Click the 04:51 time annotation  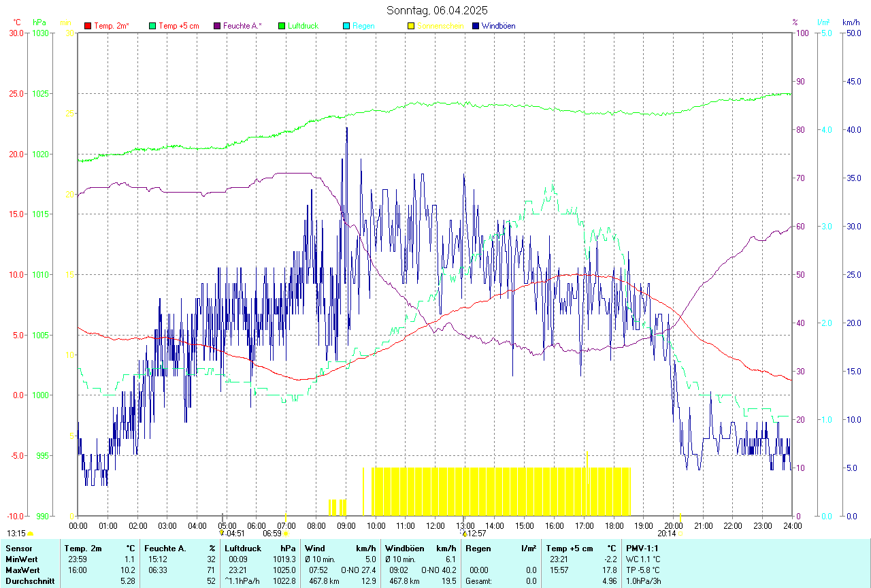tap(235, 534)
